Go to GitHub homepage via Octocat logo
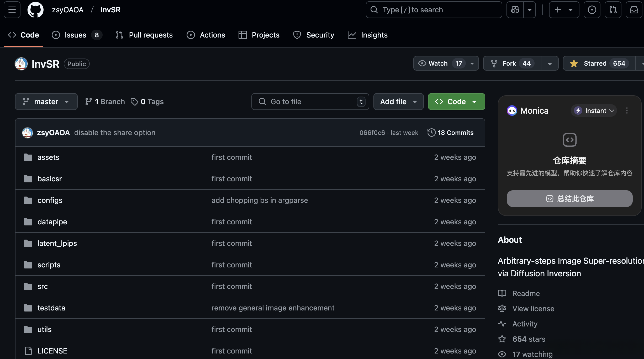This screenshot has height=359, width=644. click(x=35, y=10)
